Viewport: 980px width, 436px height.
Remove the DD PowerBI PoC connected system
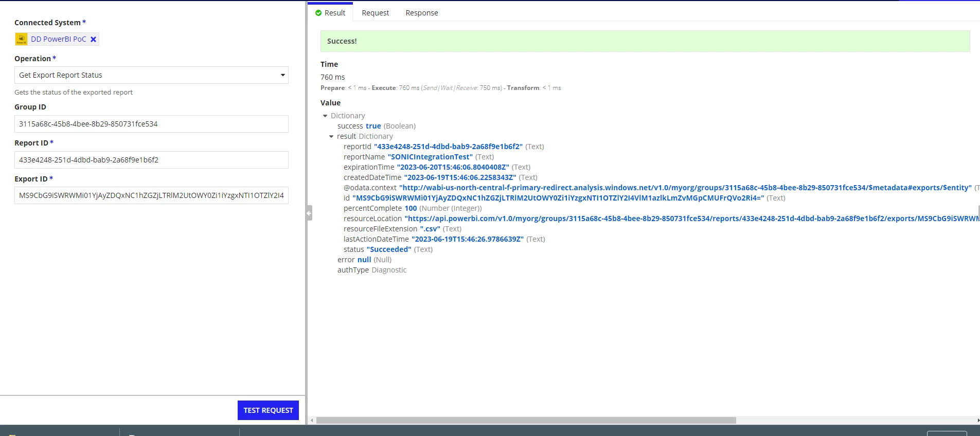94,39
